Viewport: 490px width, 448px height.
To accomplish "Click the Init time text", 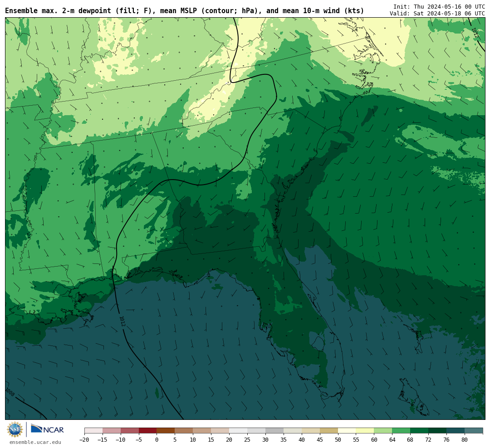I will click(x=439, y=6).
